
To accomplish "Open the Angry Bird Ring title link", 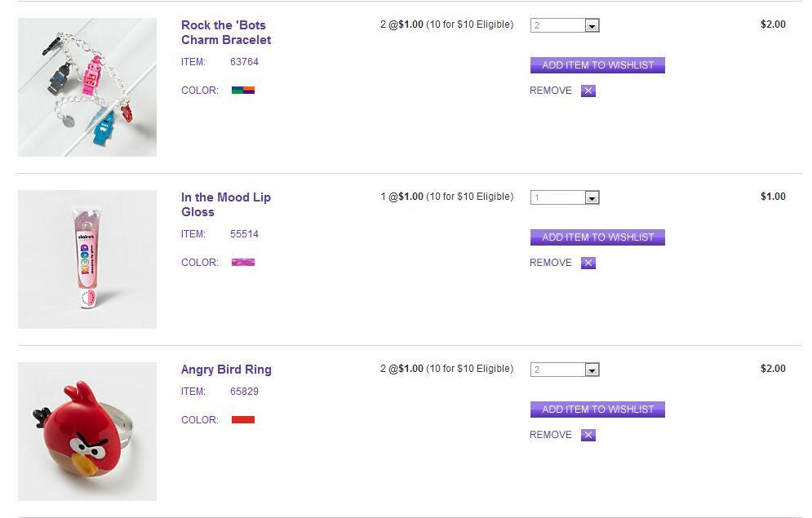I will tap(226, 370).
